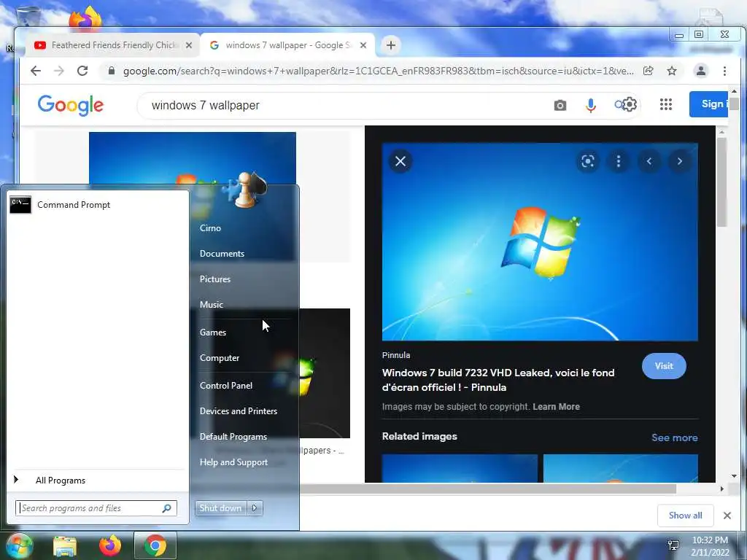Close the downloads bar with X
This screenshot has height=560, width=747.
(727, 516)
